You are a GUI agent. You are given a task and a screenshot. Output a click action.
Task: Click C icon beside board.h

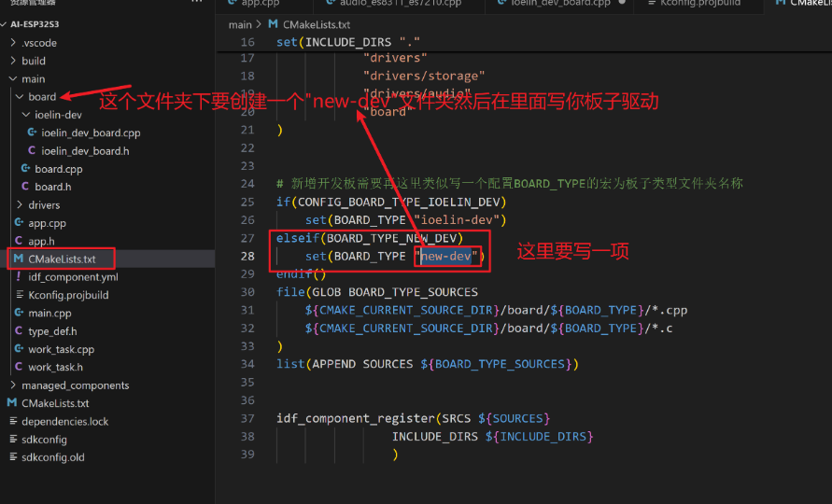[x=25, y=187]
